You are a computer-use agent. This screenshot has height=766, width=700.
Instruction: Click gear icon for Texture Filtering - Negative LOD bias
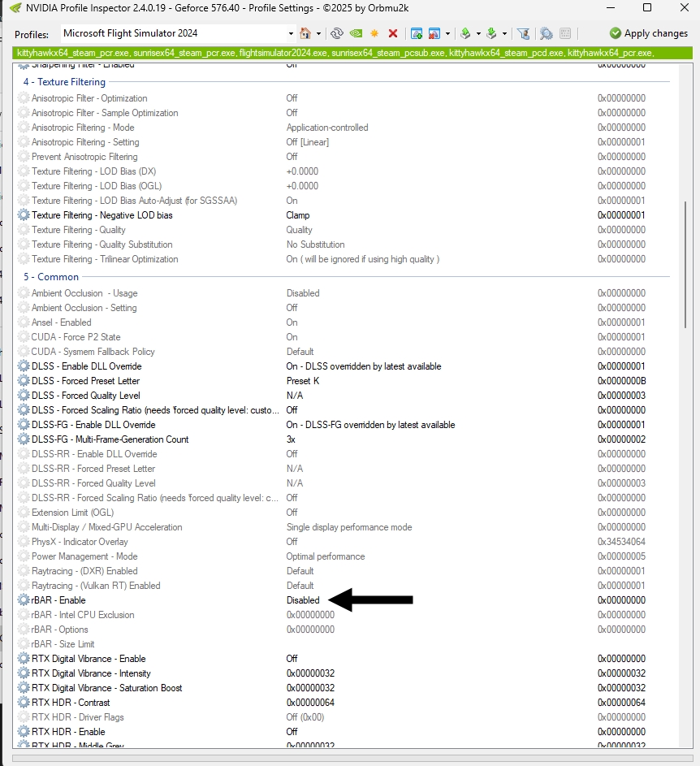coord(24,215)
